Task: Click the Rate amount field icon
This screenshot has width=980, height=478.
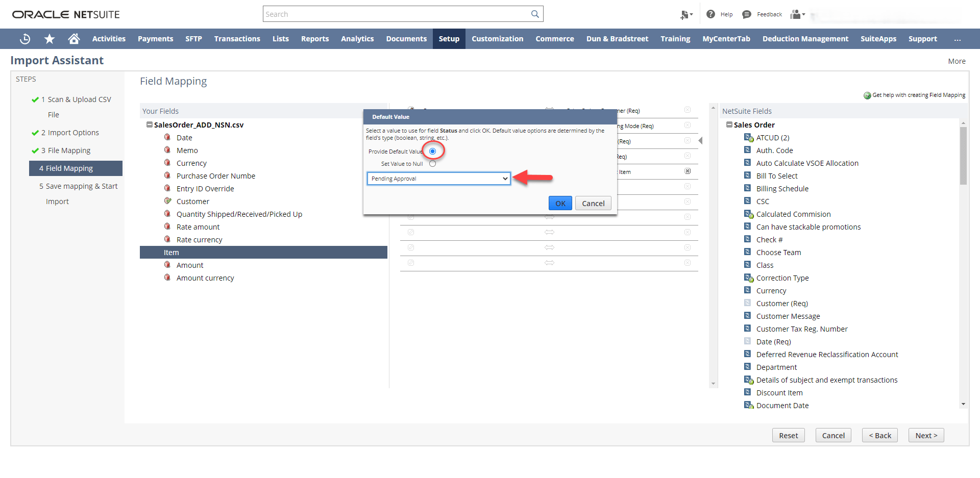Action: pos(167,227)
